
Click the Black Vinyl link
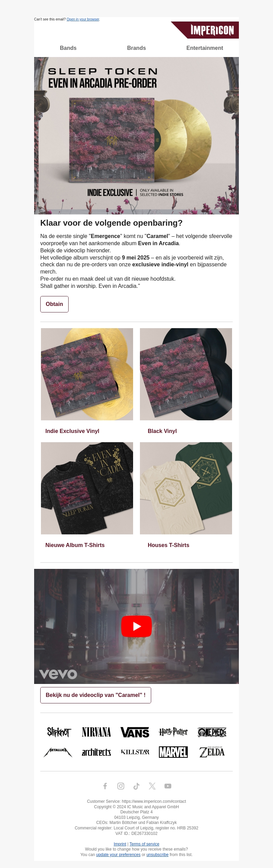[x=162, y=431]
